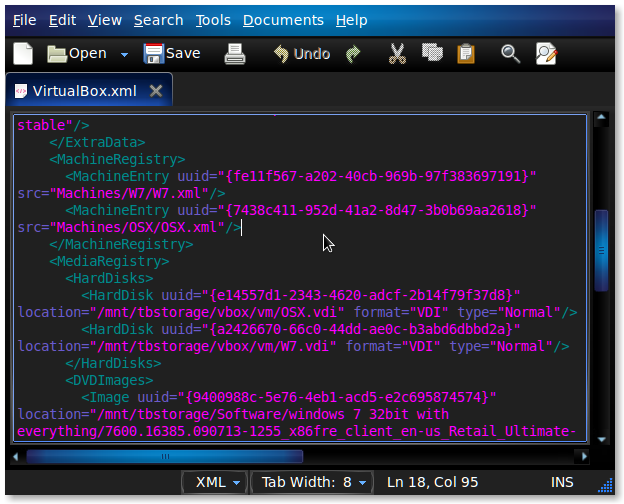Click the horizontal scrollbar thumb
The height and width of the screenshot is (504, 624).
click(164, 456)
